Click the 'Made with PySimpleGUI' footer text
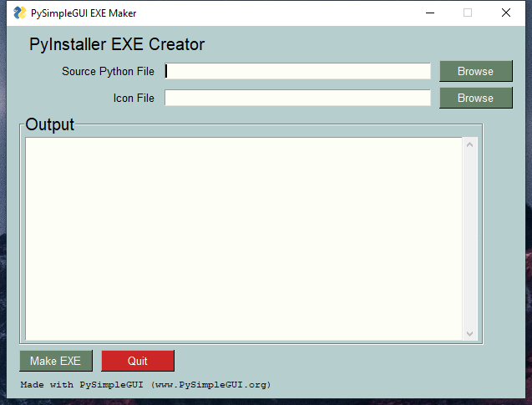 [x=145, y=385]
